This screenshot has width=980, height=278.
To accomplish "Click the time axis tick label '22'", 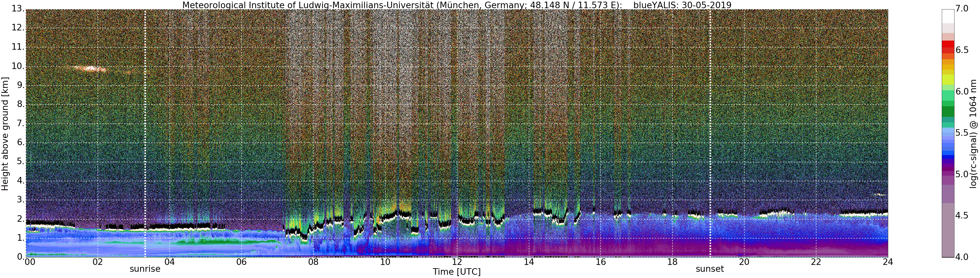I will point(816,262).
